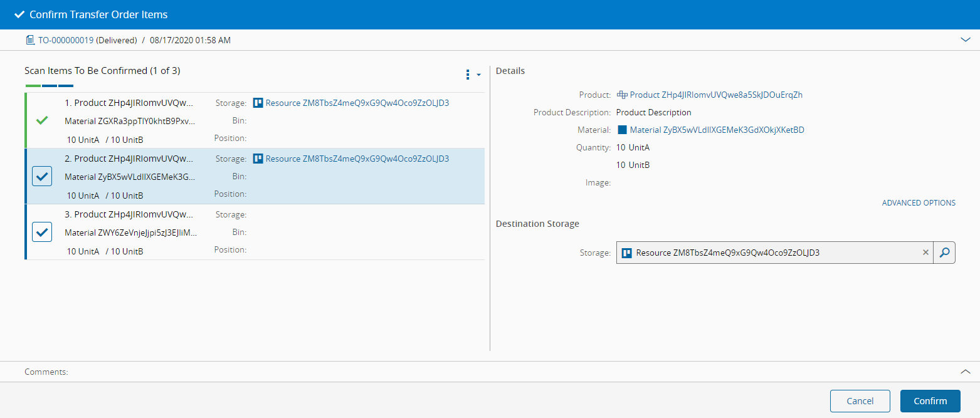
Task: Click the product icon in Details
Action: (x=622, y=95)
